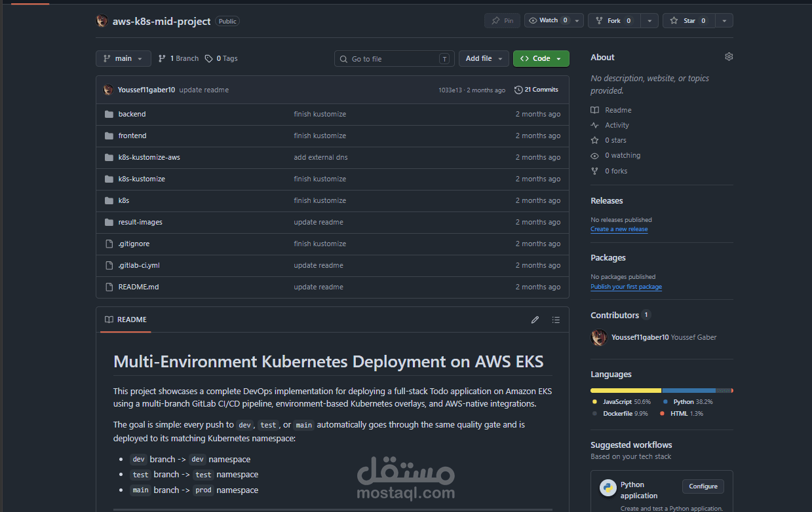The height and width of the screenshot is (512, 812).
Task: Click the k8s folder icon
Action: [x=109, y=200]
